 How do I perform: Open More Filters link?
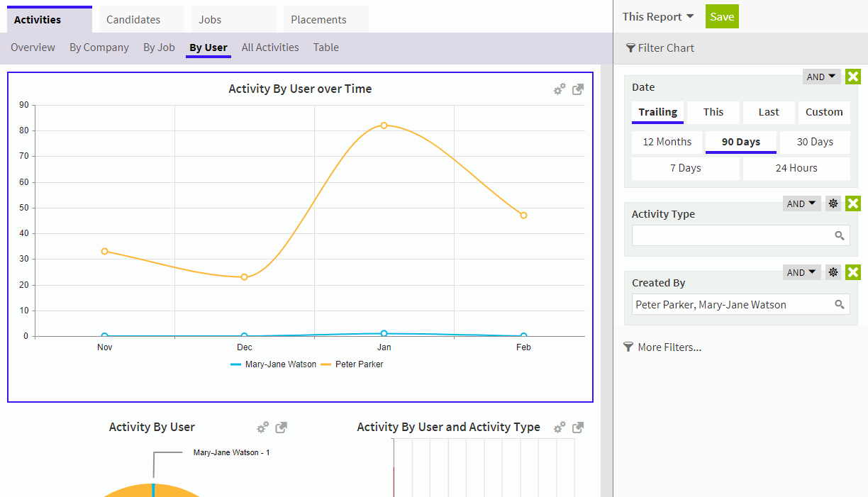point(669,347)
